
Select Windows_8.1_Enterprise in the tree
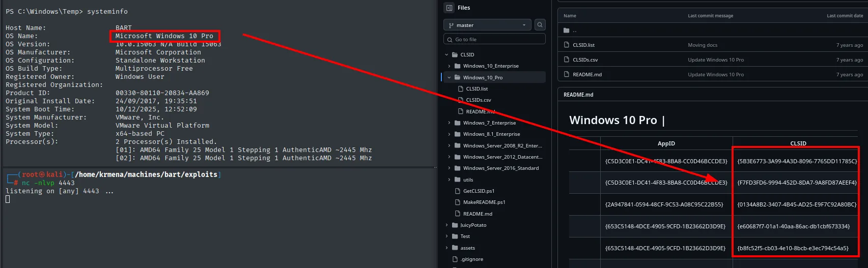(491, 134)
